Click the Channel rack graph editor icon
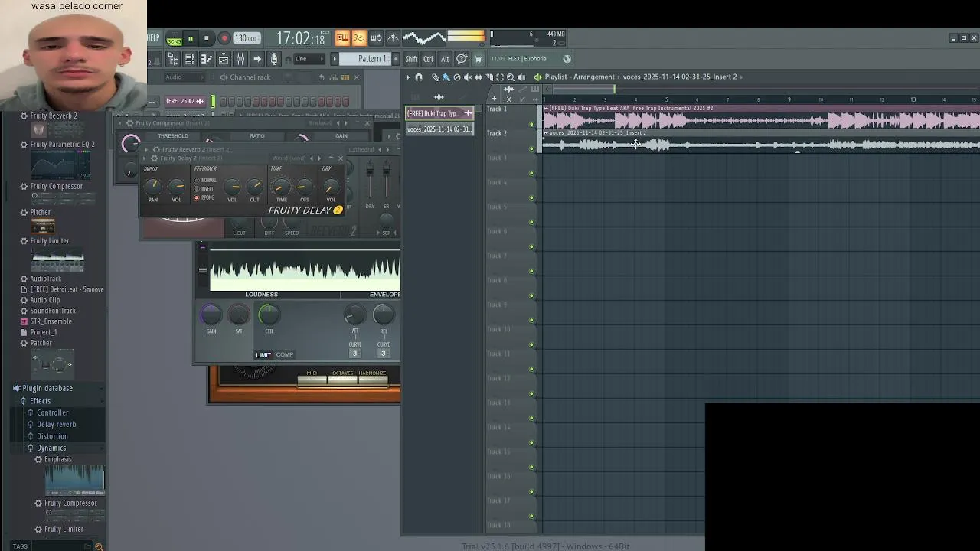 tap(333, 77)
